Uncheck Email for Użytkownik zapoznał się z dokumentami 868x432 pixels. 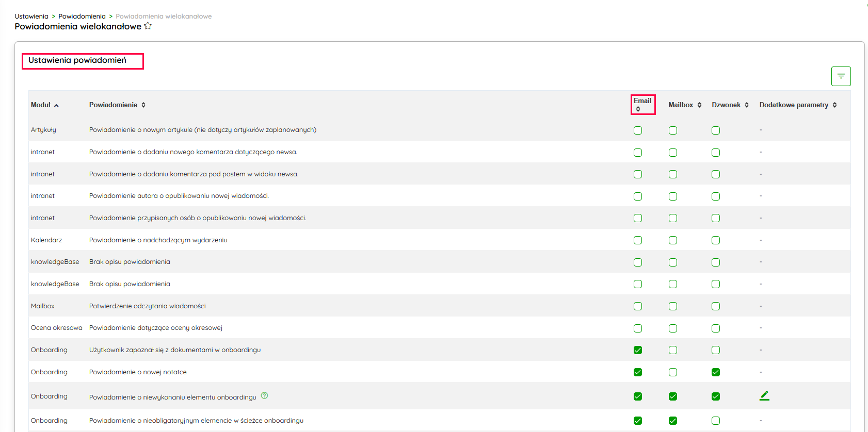point(638,350)
